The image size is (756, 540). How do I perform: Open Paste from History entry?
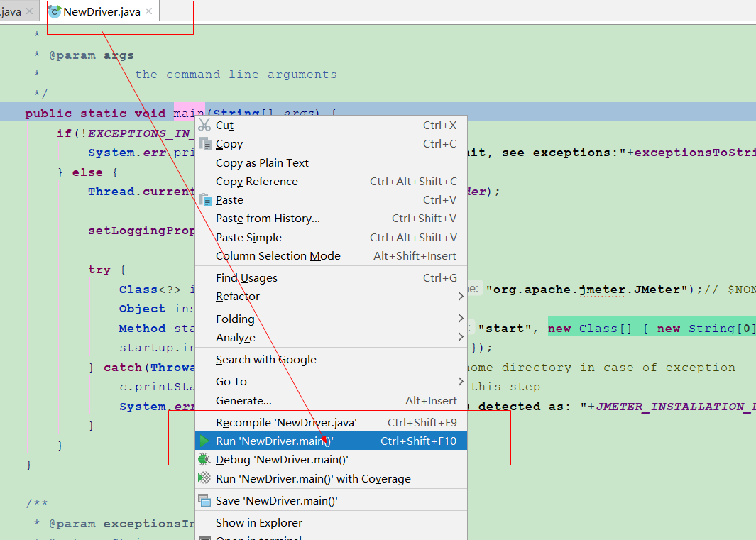tap(331, 219)
